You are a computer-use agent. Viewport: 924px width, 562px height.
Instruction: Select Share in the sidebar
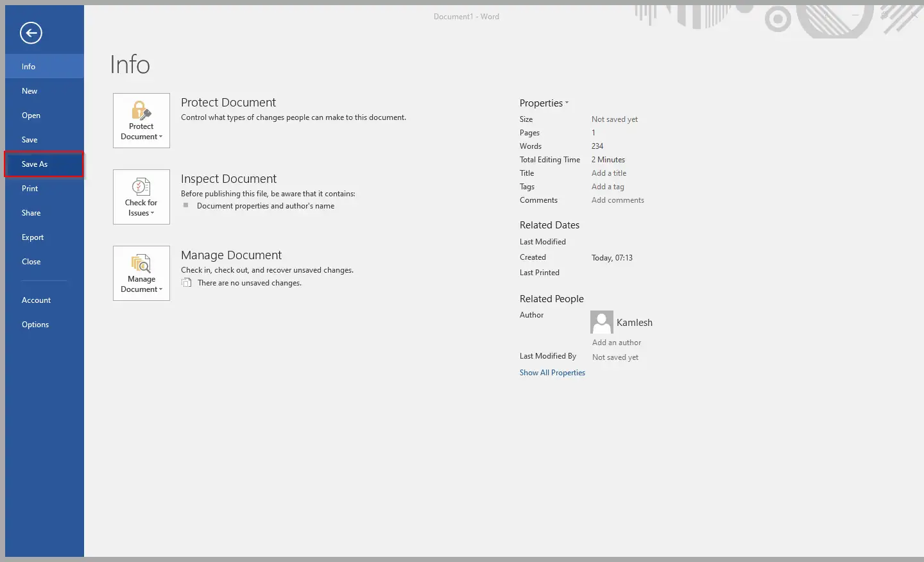coord(44,212)
